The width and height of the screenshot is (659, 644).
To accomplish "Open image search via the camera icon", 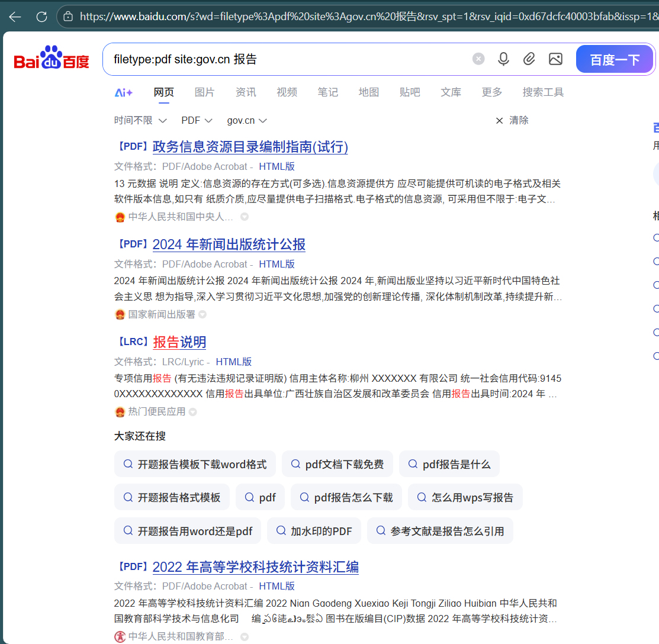I will 555,59.
